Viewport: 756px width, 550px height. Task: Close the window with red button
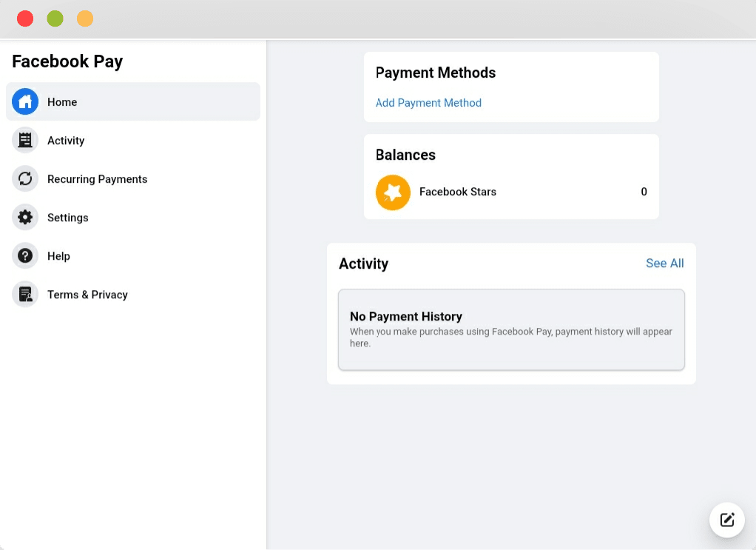pyautogui.click(x=25, y=19)
